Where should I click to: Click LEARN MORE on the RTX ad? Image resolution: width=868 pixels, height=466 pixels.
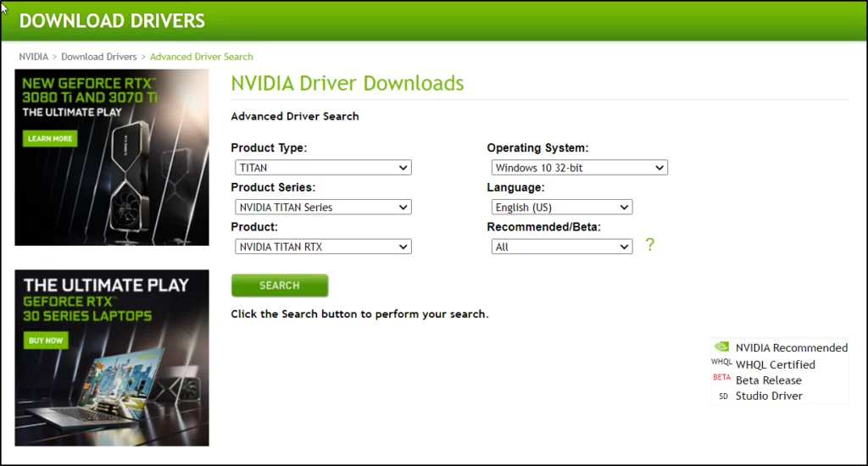(50, 138)
